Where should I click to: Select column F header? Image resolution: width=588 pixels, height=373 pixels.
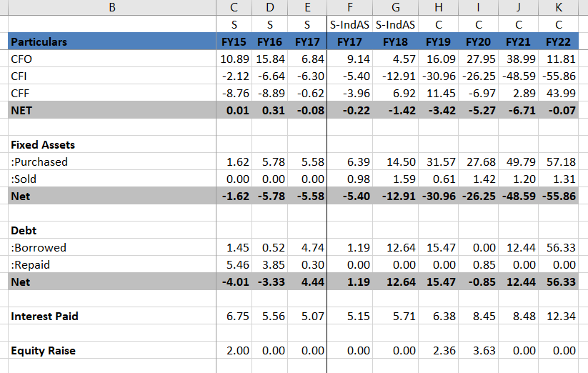pos(349,8)
